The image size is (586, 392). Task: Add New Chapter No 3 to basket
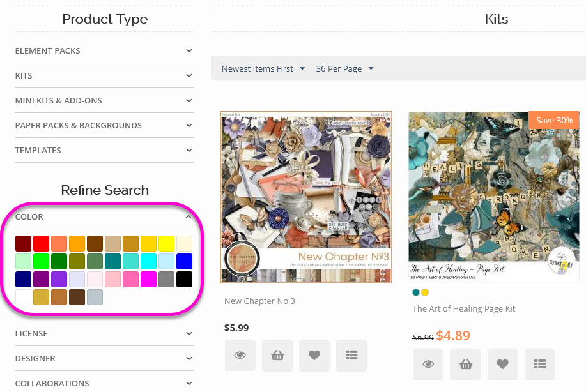pyautogui.click(x=277, y=356)
